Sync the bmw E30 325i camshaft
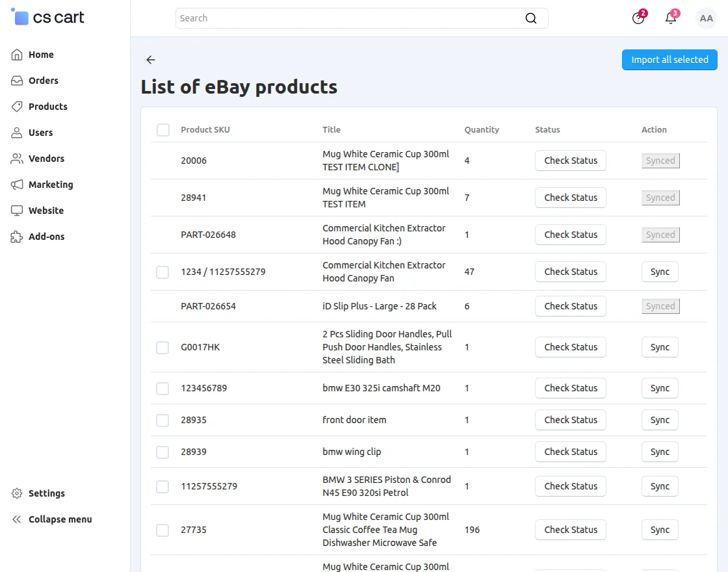The width and height of the screenshot is (728, 572). (660, 388)
